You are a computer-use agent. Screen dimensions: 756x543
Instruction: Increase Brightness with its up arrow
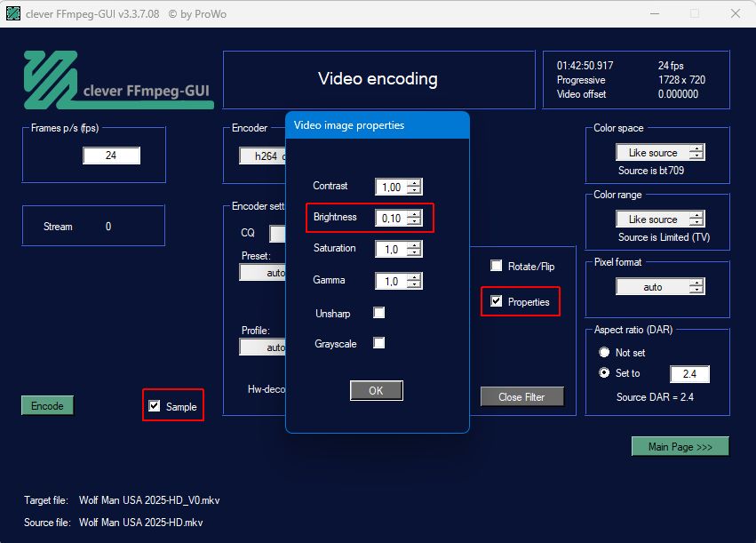point(414,214)
